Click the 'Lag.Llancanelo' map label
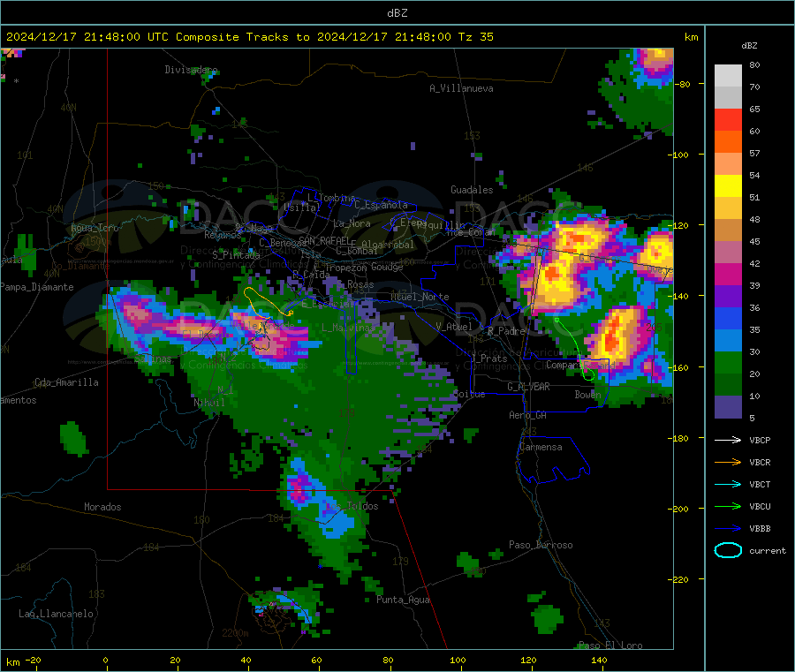 (56, 614)
